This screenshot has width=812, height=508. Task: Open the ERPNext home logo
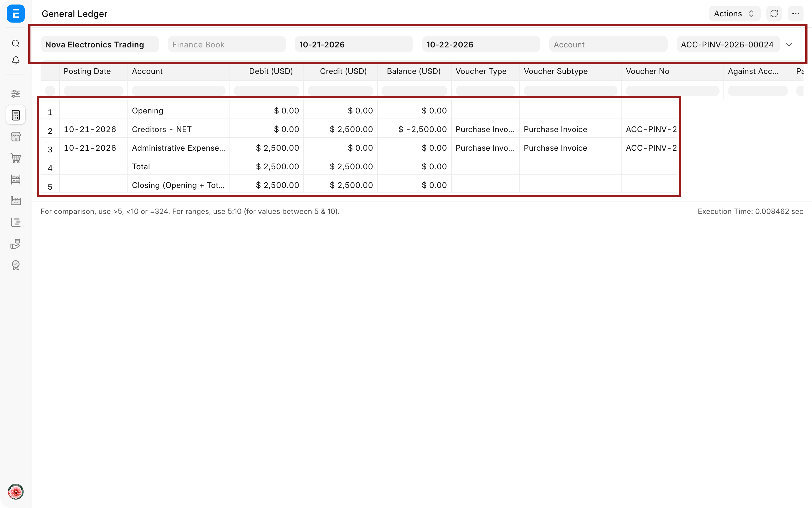(x=16, y=14)
